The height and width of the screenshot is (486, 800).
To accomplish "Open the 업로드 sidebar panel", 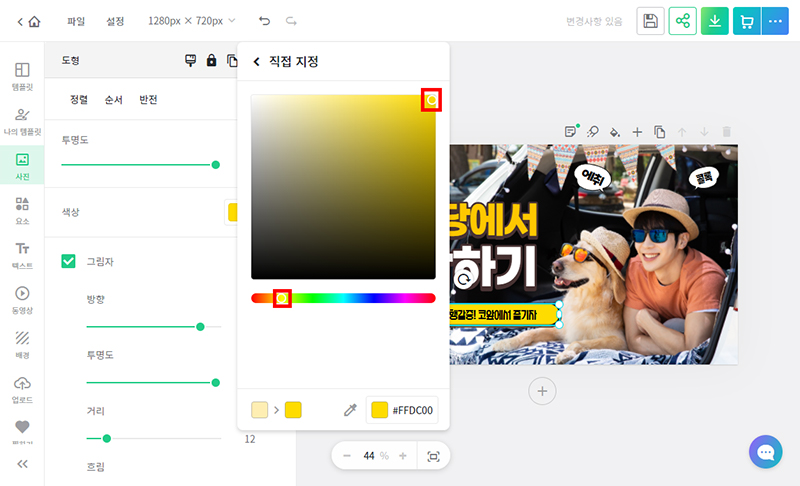I will pyautogui.click(x=22, y=389).
